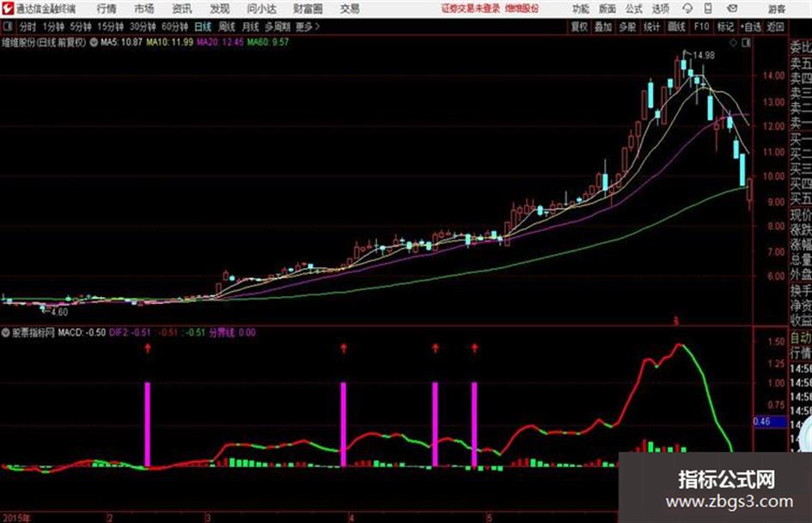Click the 叠加 overlay toolbar button
Screen dimensions: 812x523
point(603,27)
